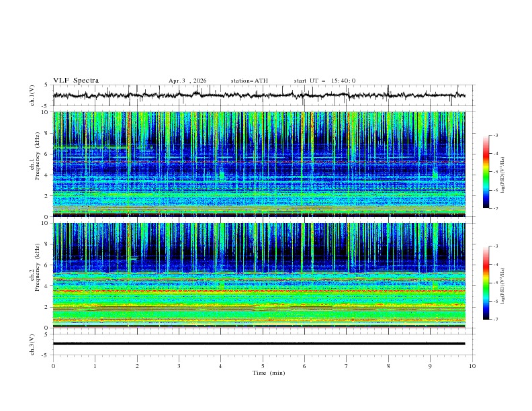Viewport: 532px width, 411px height.
Task: Click the "-7" label on ch.2 colorbar
Action: coord(495,320)
